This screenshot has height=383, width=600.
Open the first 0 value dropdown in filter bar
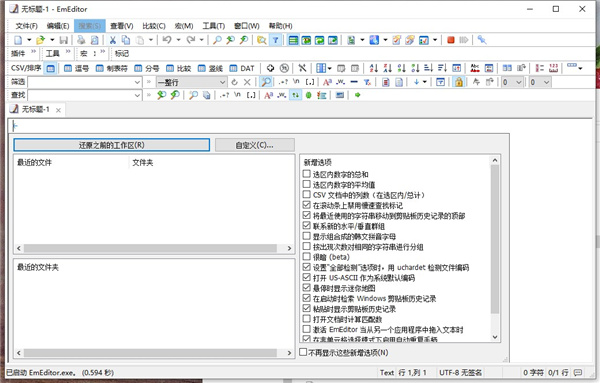coord(519,82)
